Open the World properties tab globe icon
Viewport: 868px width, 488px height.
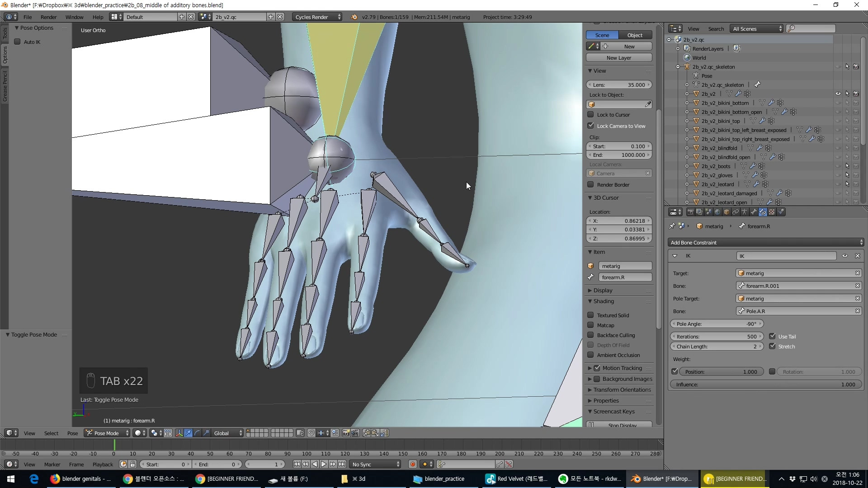(717, 212)
